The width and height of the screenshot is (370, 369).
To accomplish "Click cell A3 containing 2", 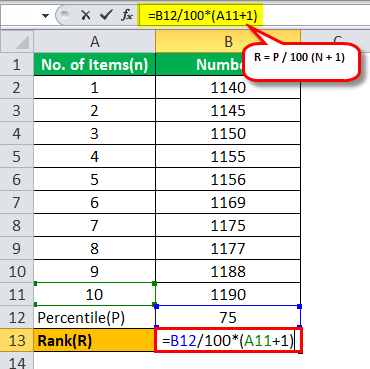I will click(x=95, y=110).
